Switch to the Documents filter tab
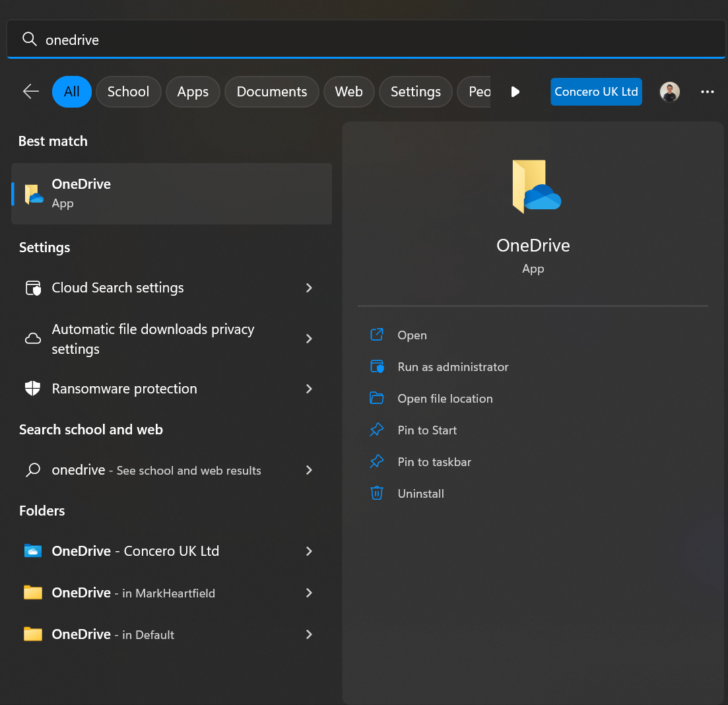Image resolution: width=728 pixels, height=705 pixels. tap(272, 92)
